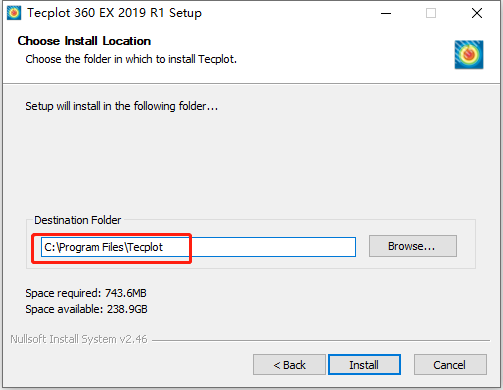Go back with the < Back button
Image resolution: width=503 pixels, height=390 pixels.
(x=289, y=365)
